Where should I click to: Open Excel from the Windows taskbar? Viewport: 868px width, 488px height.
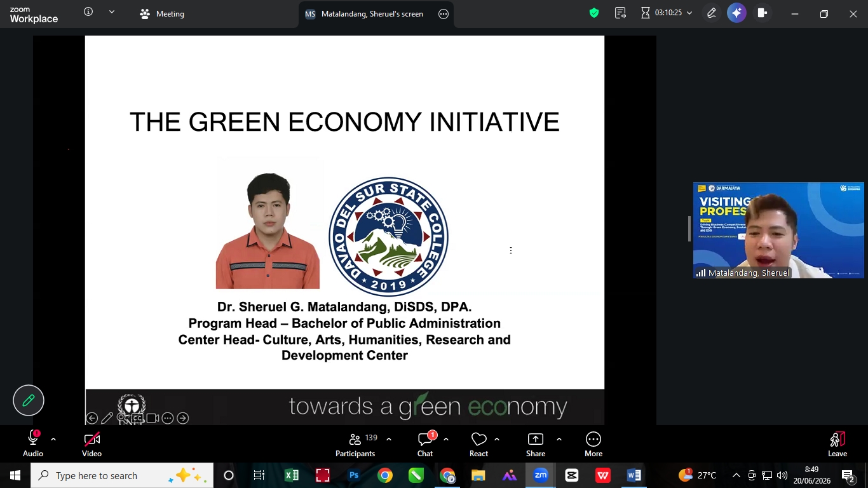pyautogui.click(x=292, y=475)
